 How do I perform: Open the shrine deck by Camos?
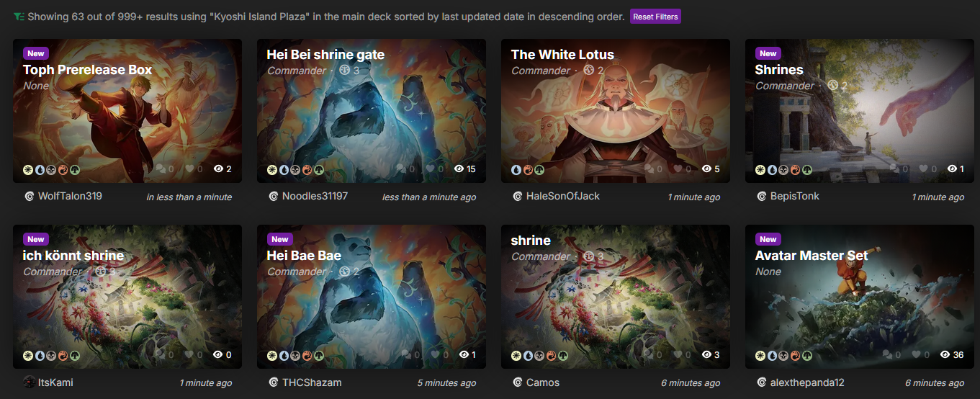coord(531,241)
